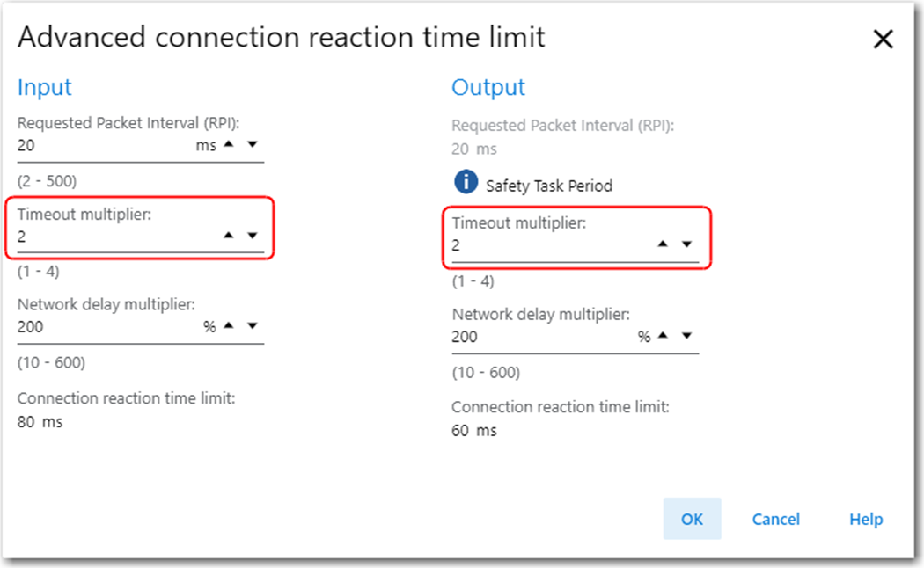Cancel the connection time limit changes
Image resolution: width=924 pixels, height=568 pixels.
tap(775, 519)
